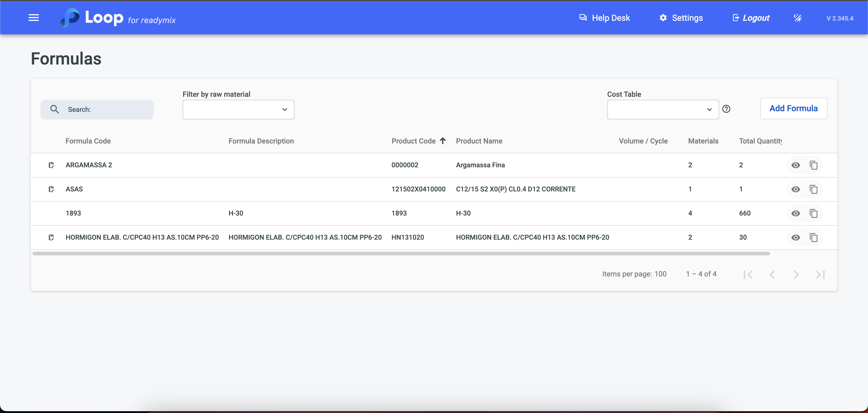Click the Add Formula button
868x413 pixels.
(x=793, y=108)
